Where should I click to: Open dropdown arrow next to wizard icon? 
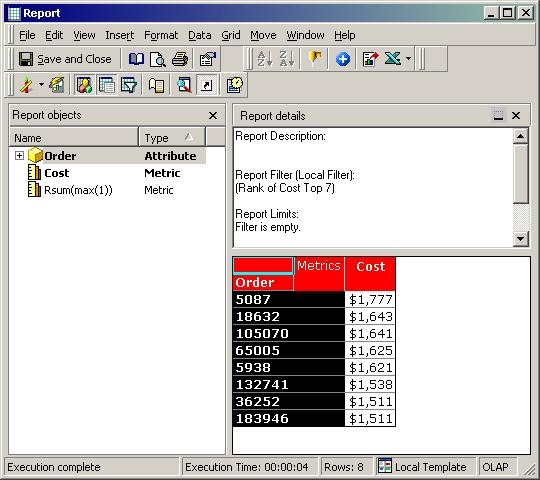click(41, 85)
